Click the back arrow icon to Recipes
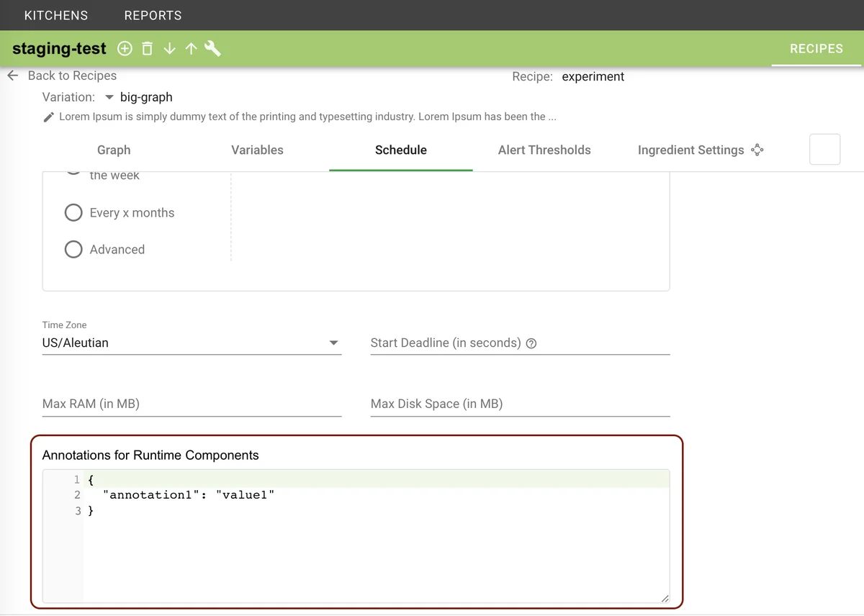 [x=12, y=76]
